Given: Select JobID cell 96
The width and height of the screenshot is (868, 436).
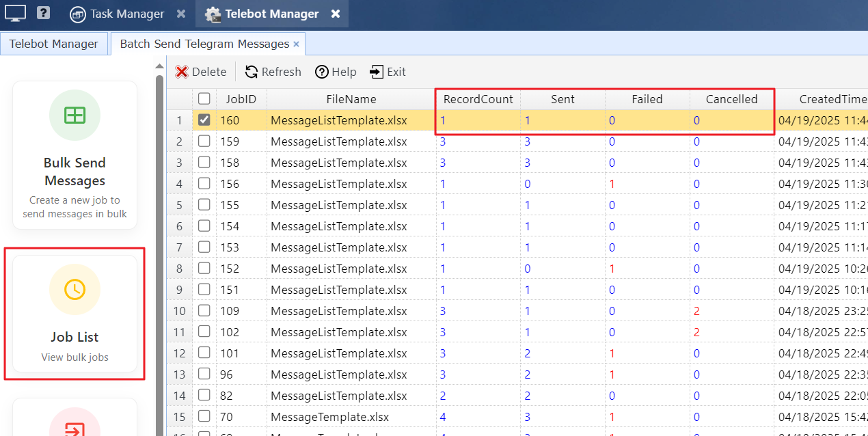Looking at the screenshot, I should (x=241, y=374).
